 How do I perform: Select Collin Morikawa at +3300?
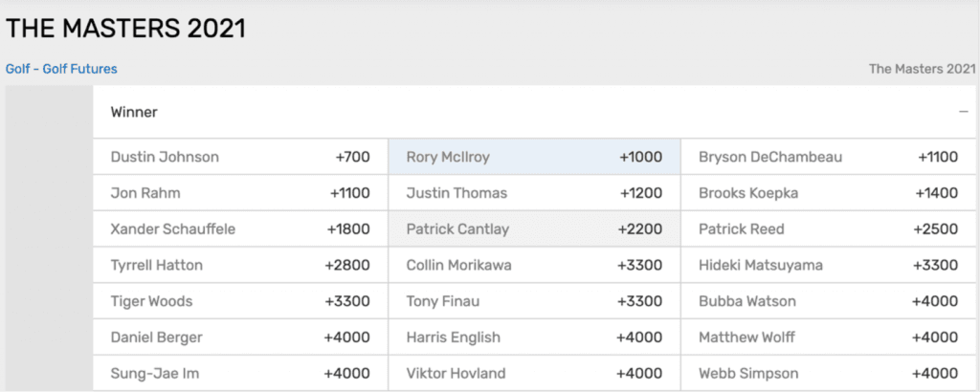coord(534,265)
